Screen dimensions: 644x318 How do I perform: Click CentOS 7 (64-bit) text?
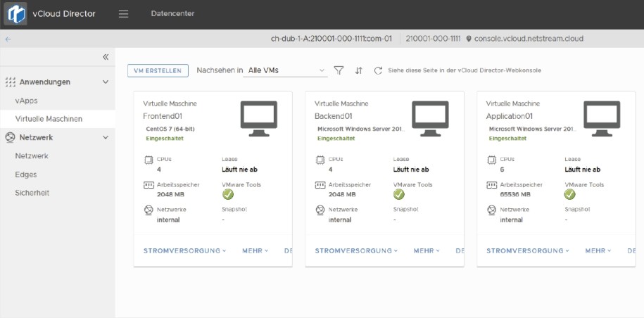tap(170, 129)
